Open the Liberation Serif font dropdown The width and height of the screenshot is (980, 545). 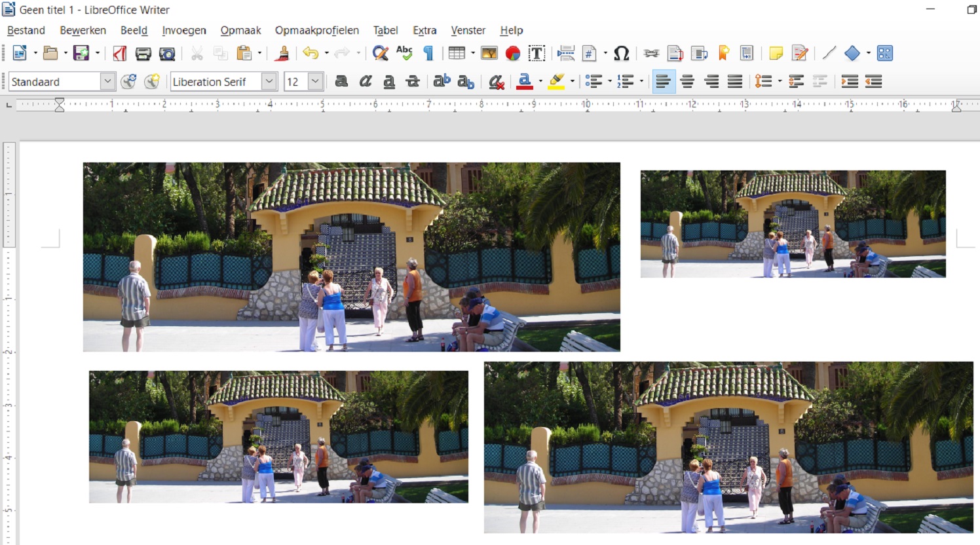click(x=269, y=82)
